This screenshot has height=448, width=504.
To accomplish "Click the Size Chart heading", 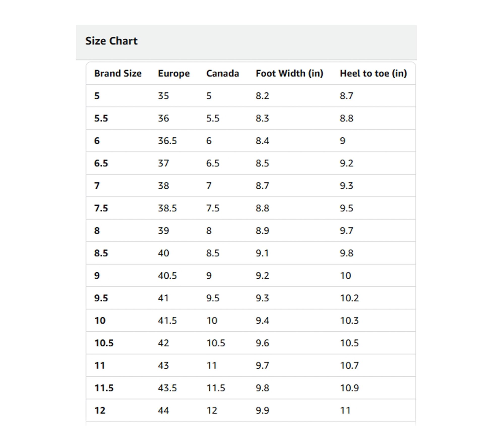I will (111, 41).
